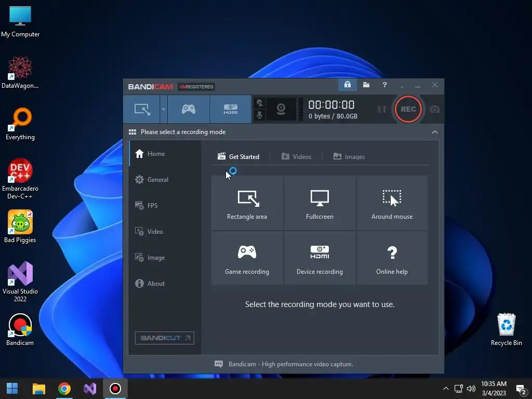Open the General settings section
Viewport: 532px width, 399px height.
165,179
